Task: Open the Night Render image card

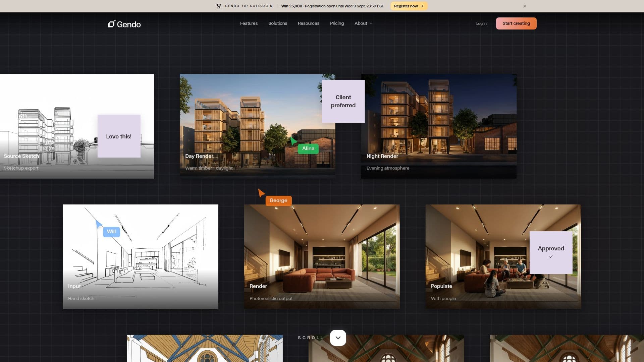Action: pyautogui.click(x=439, y=126)
